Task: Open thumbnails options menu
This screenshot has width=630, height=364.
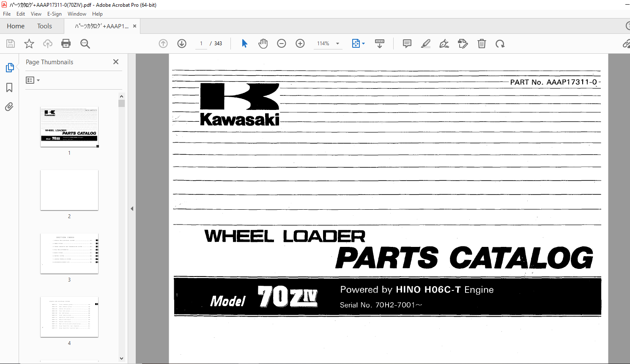Action: (x=33, y=80)
